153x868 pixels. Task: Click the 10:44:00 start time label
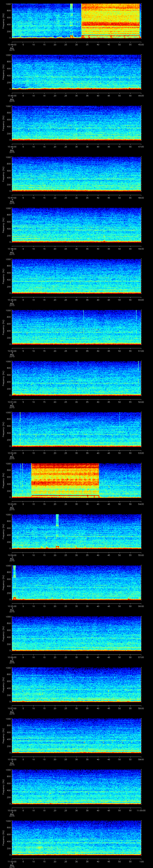(12, 44)
